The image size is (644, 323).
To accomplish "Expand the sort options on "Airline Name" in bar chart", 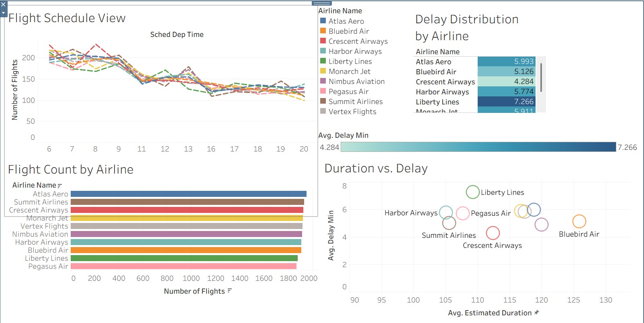I will click(x=60, y=185).
